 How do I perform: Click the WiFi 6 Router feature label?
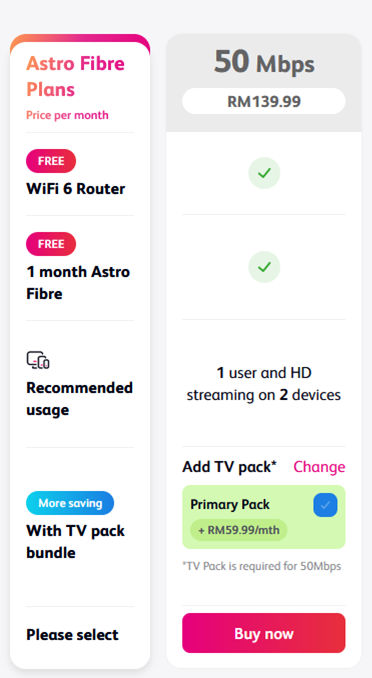tap(76, 189)
